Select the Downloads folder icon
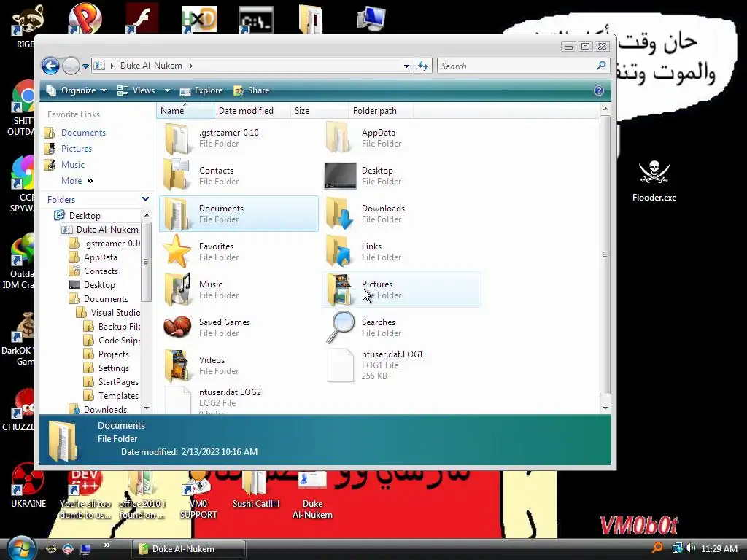Viewport: 747px width, 560px height. [339, 214]
